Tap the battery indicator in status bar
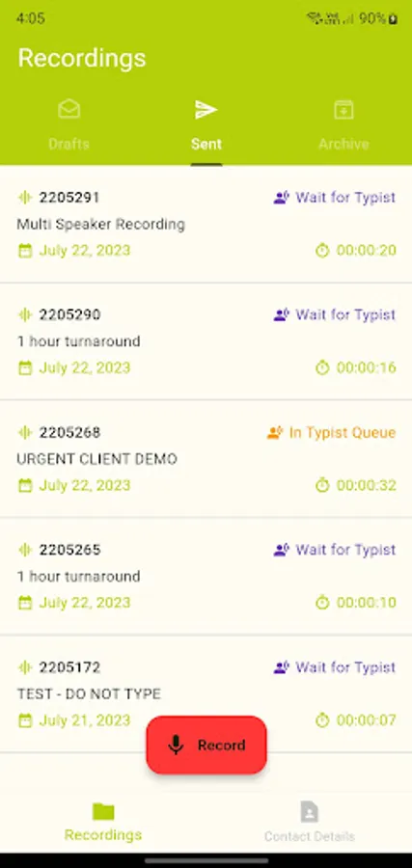The image size is (412, 868). pyautogui.click(x=393, y=19)
